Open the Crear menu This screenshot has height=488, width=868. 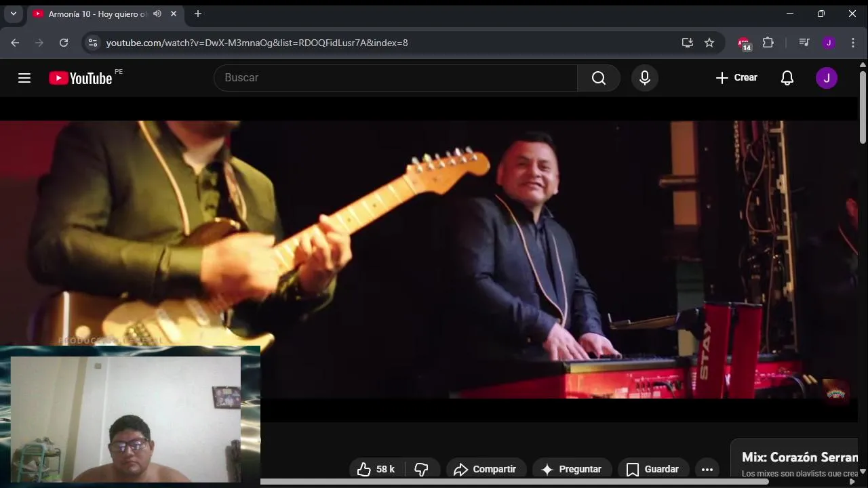pos(736,78)
